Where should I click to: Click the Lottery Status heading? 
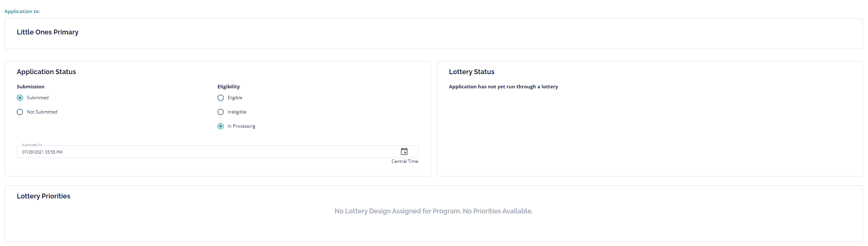(472, 72)
